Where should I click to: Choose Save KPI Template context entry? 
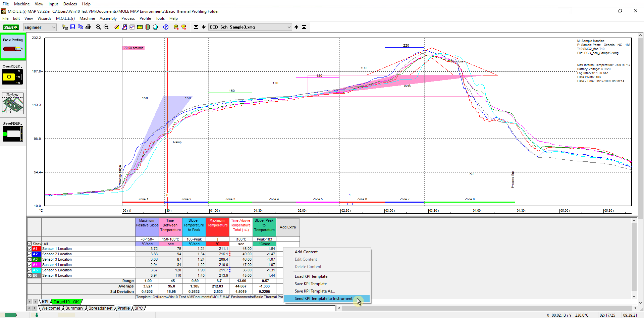click(x=327, y=284)
